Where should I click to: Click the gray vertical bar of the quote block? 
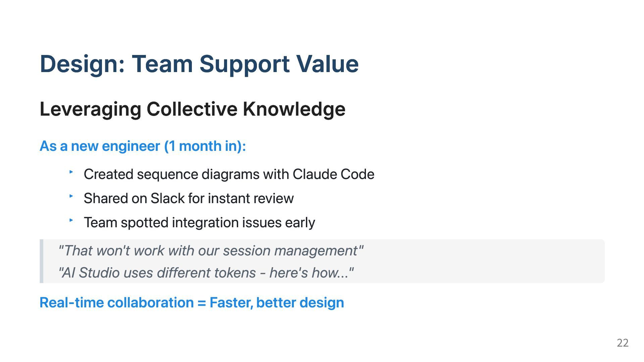[42, 261]
